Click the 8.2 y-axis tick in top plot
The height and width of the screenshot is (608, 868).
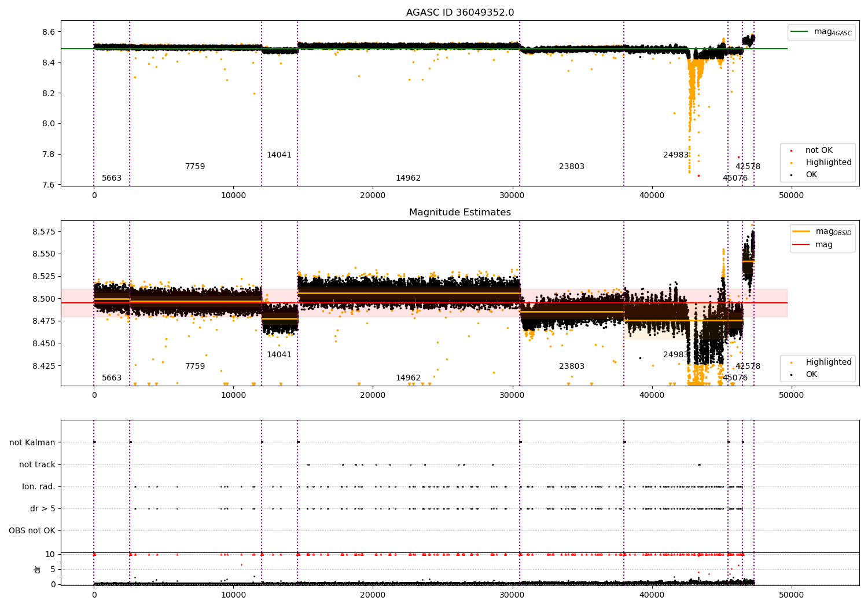point(49,93)
